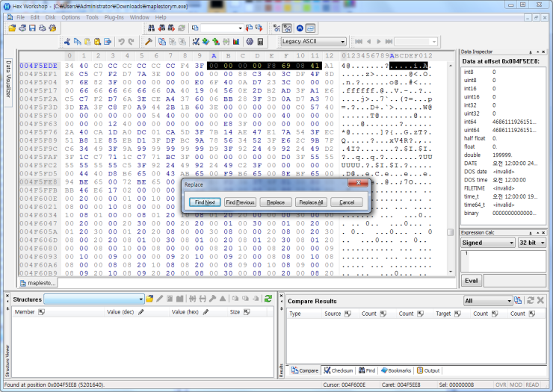Image resolution: width=553 pixels, height=392 pixels.
Task: Open the Window menu
Action: tap(140, 17)
